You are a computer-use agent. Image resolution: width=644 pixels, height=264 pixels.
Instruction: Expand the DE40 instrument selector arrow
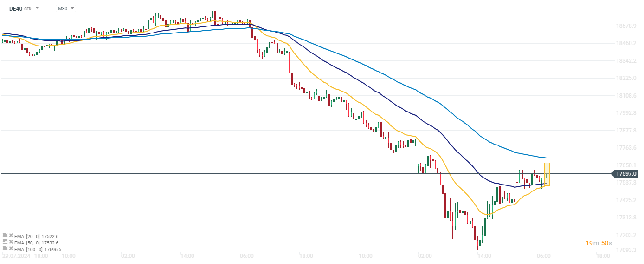37,8
